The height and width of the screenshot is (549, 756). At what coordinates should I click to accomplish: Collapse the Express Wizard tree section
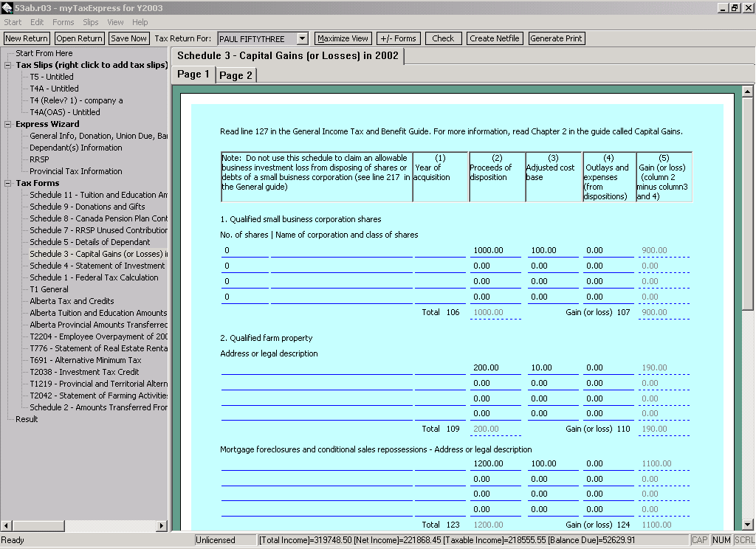(8, 124)
